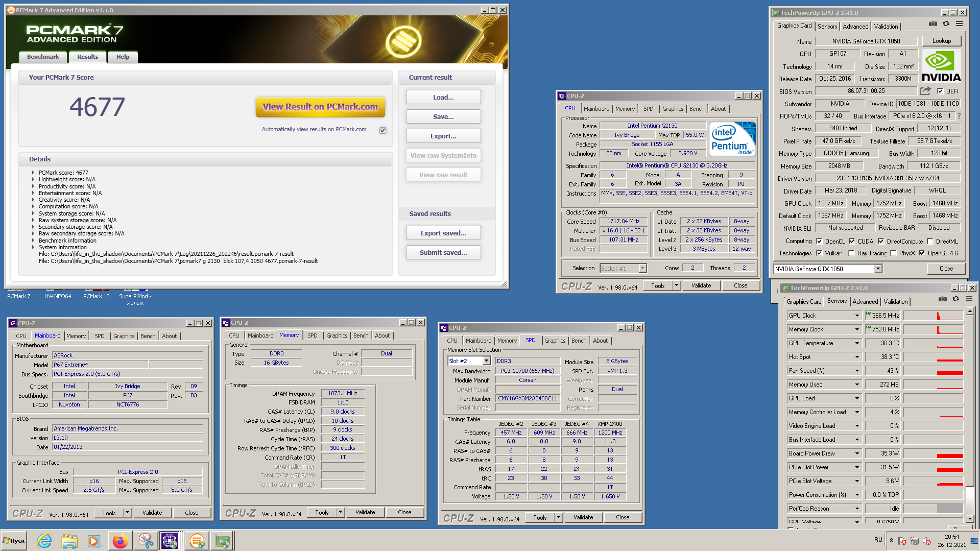Viewport: 980px width, 551px height.
Task: Click the scroll-up arrow of GPU-Z Sensors list
Action: [970, 312]
